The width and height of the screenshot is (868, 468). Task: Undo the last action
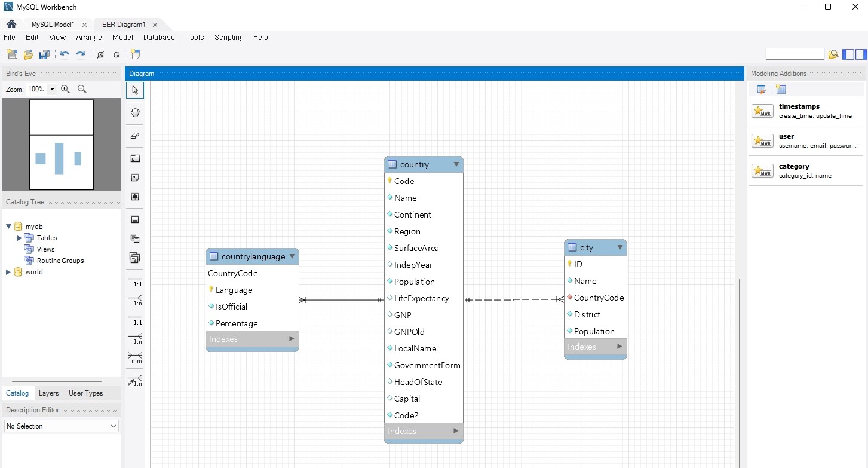point(65,54)
